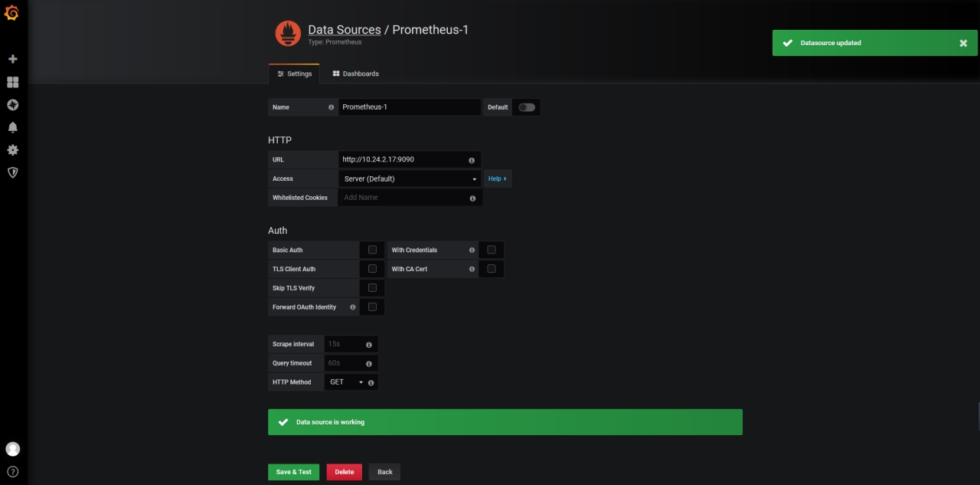
Task: Open the Dashboards grid icon in sidebar
Action: coord(12,82)
